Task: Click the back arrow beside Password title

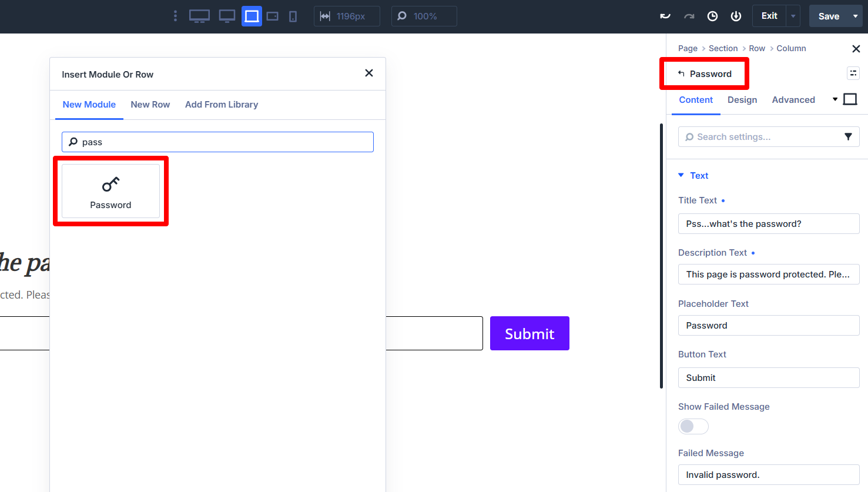Action: click(681, 73)
